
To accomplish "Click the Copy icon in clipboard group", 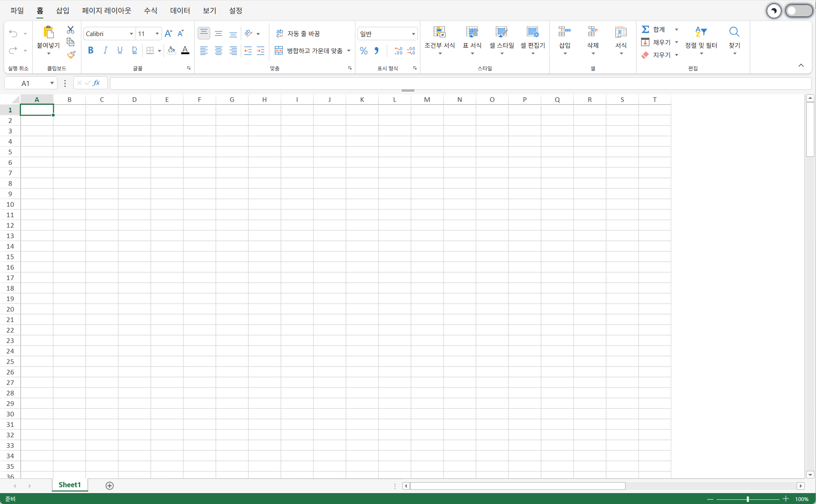I will tap(70, 42).
